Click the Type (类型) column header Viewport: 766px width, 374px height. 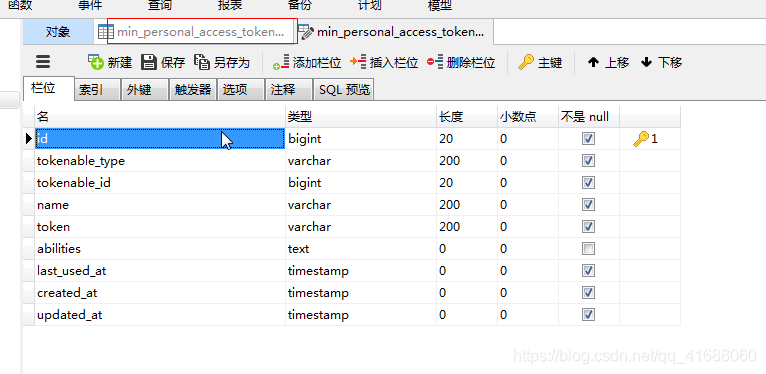[361, 117]
